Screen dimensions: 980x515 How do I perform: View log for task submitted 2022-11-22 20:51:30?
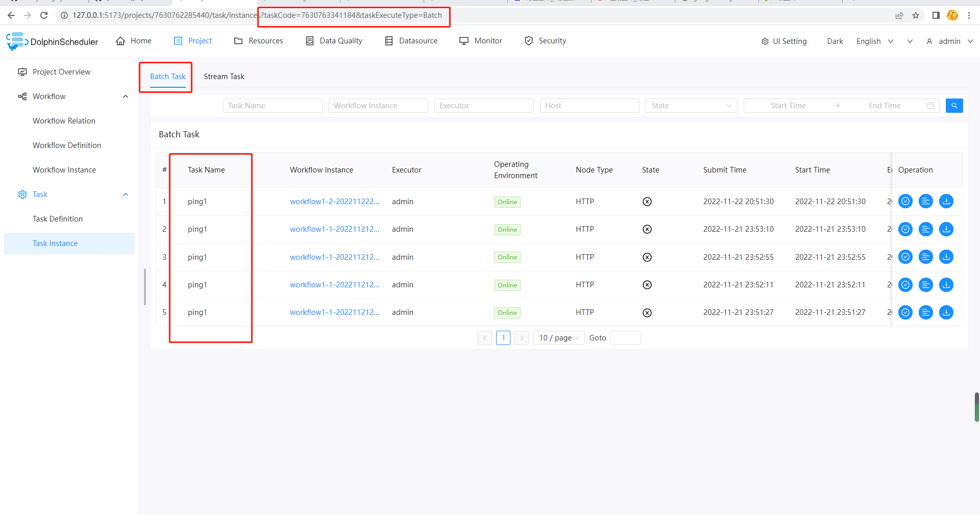click(925, 202)
